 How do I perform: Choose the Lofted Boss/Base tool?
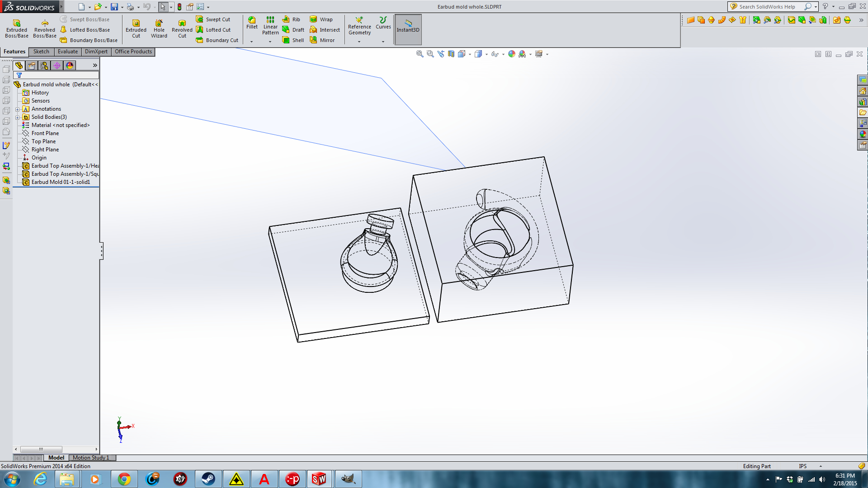click(x=85, y=30)
